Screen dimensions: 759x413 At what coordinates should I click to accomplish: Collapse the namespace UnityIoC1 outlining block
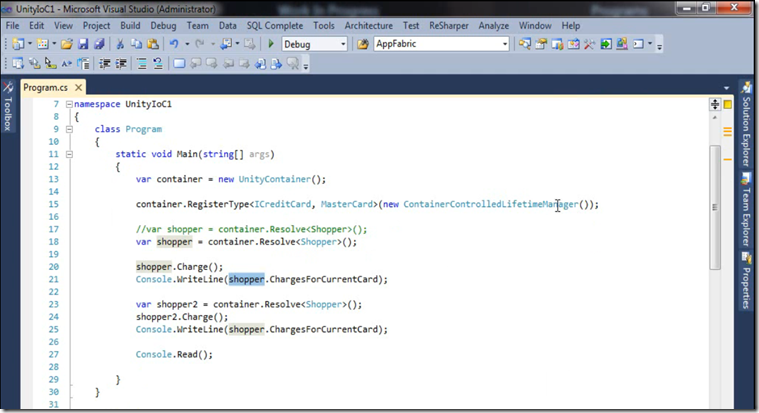(69, 104)
